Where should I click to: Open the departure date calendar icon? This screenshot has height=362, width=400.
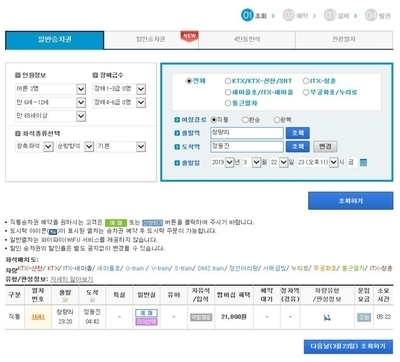pos(363,163)
